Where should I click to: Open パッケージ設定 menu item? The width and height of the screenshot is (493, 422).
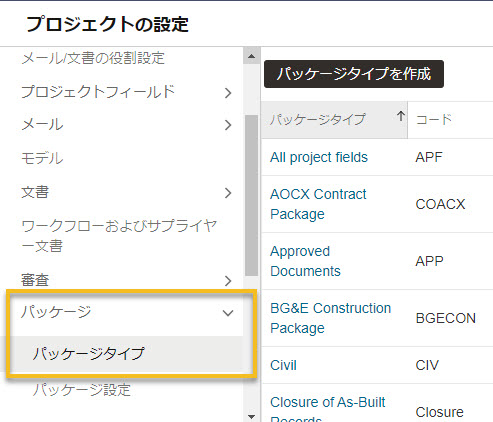pos(82,390)
